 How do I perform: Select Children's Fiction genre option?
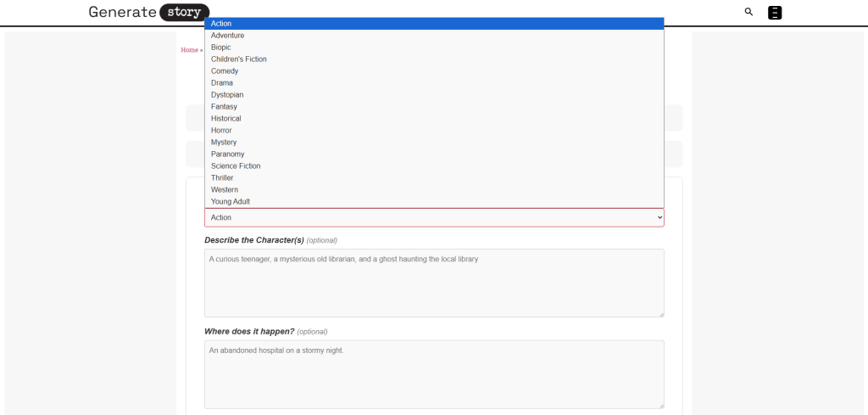click(238, 59)
